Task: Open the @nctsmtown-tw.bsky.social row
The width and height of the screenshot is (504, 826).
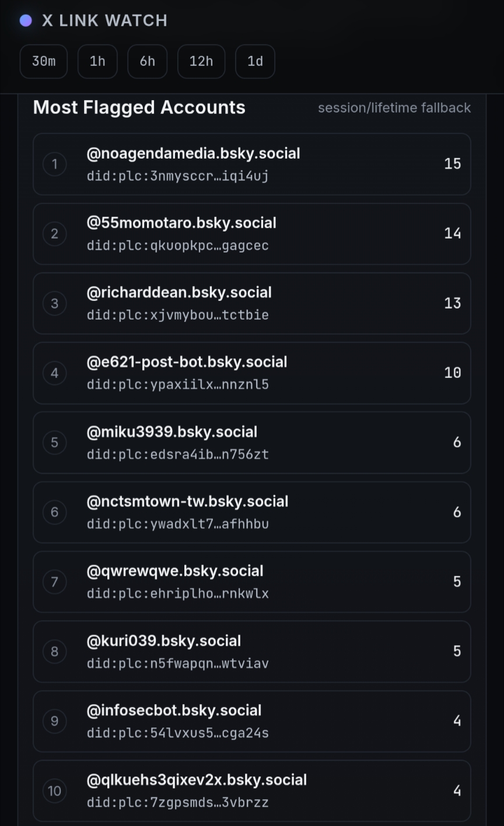Action: [x=187, y=501]
